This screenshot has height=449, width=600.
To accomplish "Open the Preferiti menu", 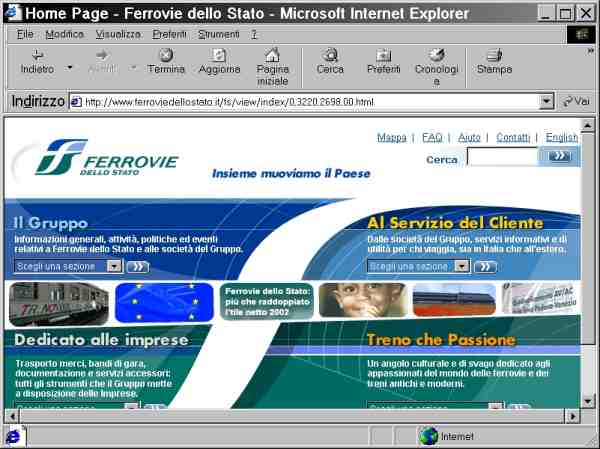I will pyautogui.click(x=169, y=34).
